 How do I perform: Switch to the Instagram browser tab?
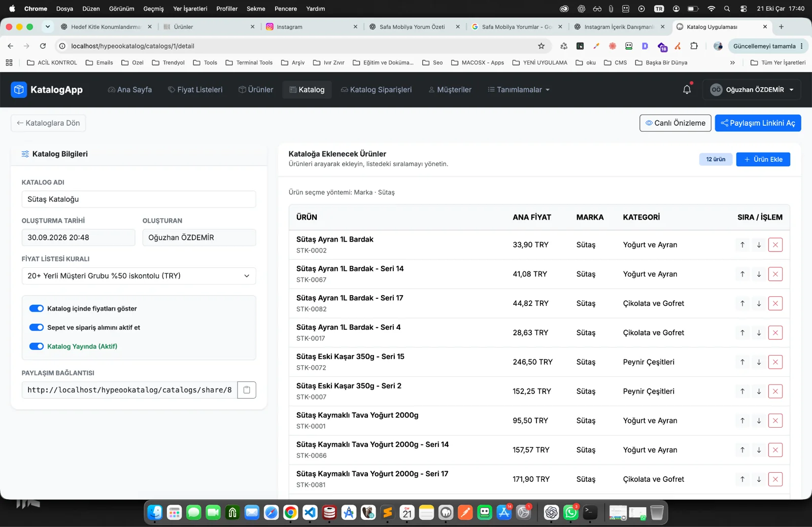click(x=312, y=27)
